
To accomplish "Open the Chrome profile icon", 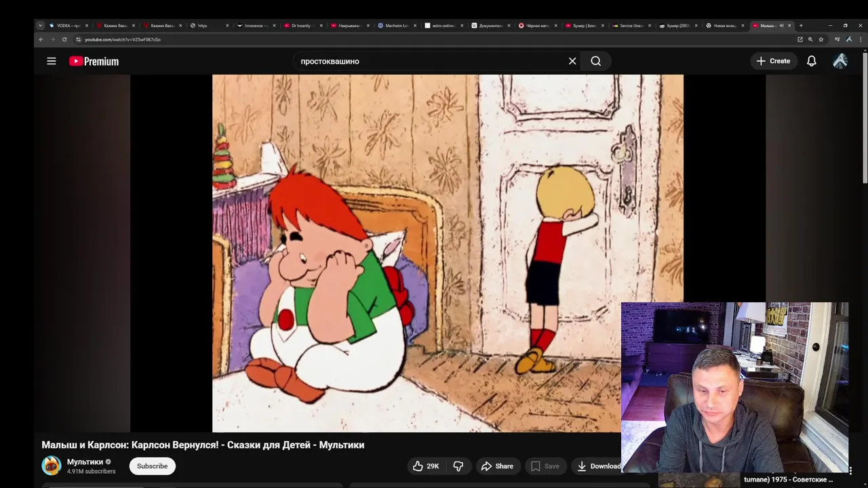I will (x=849, y=39).
